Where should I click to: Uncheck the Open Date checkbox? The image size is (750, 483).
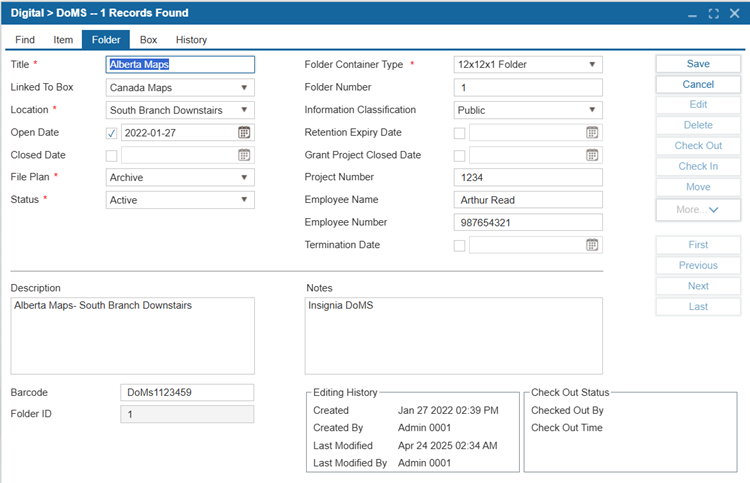point(111,133)
